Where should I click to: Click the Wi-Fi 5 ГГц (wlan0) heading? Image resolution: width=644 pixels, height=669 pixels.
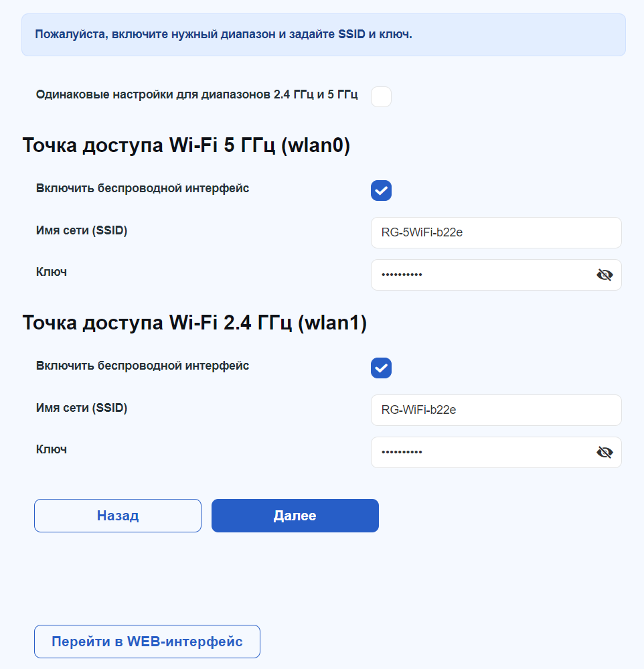coord(186,146)
